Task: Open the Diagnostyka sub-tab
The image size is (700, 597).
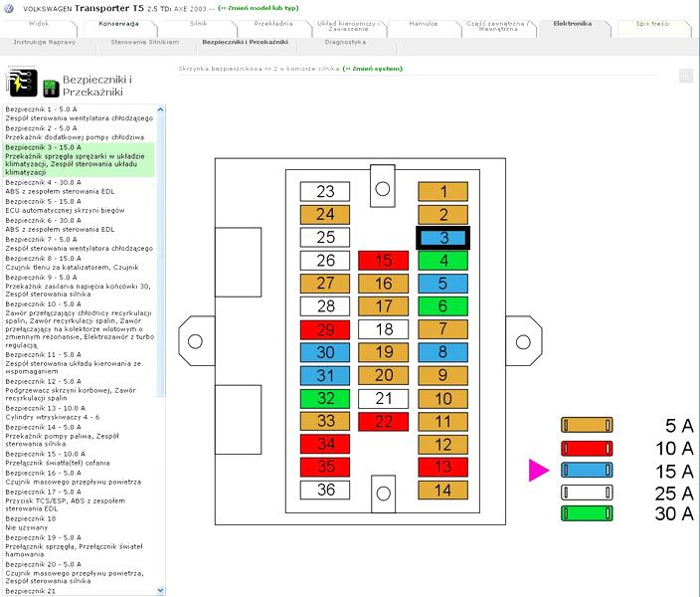Action: 345,42
